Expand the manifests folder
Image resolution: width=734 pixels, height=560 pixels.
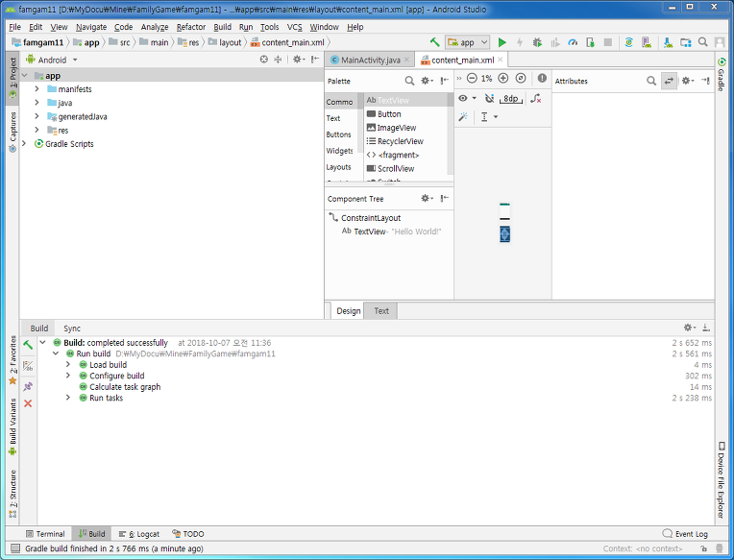coord(37,89)
